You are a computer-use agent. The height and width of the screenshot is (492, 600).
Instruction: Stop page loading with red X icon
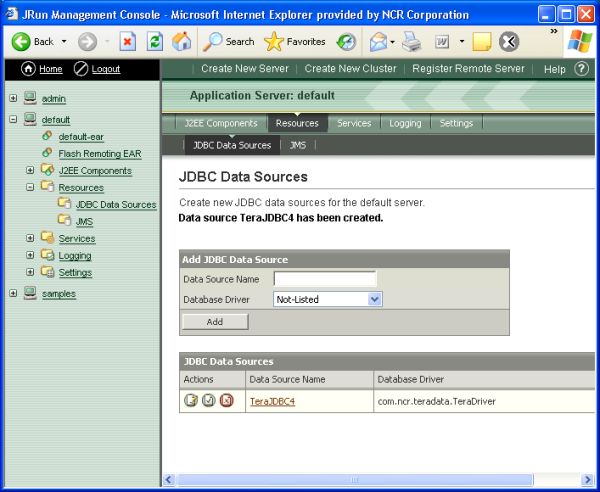coord(127,41)
